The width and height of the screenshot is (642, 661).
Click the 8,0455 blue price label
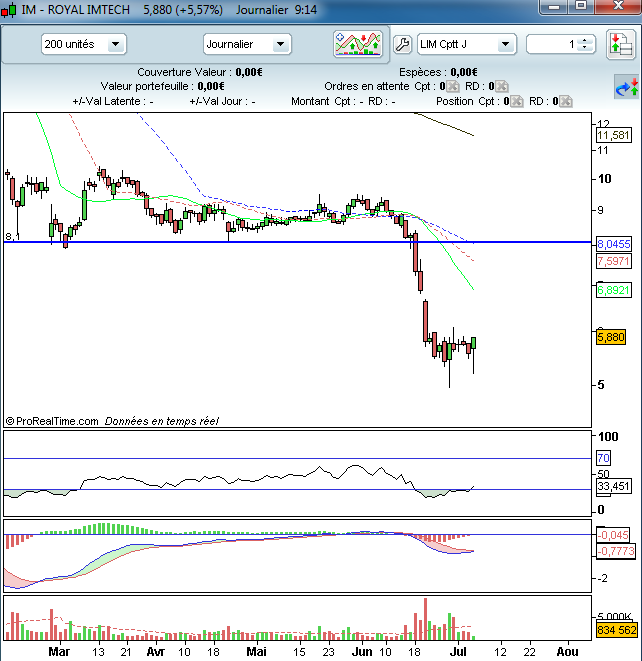pos(614,244)
